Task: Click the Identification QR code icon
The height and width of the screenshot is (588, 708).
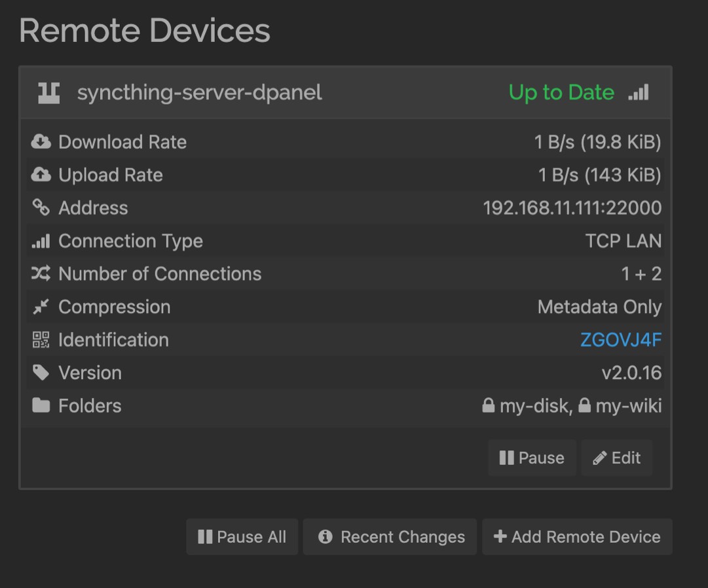Action: point(41,340)
